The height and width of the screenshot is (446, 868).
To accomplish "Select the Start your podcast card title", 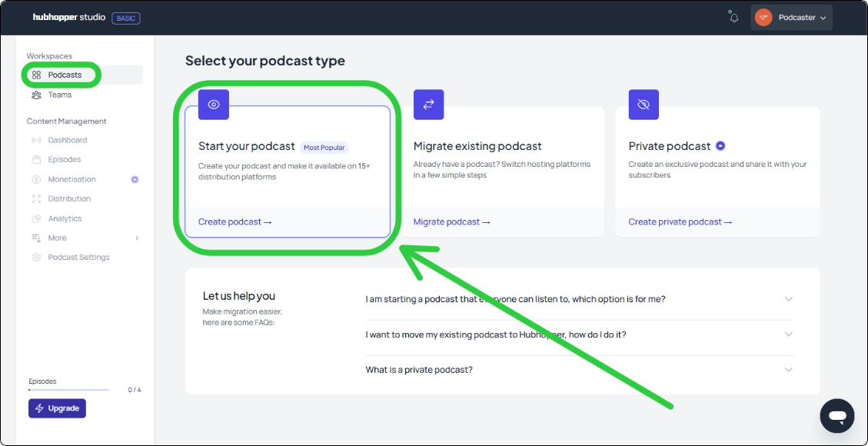I will click(247, 146).
